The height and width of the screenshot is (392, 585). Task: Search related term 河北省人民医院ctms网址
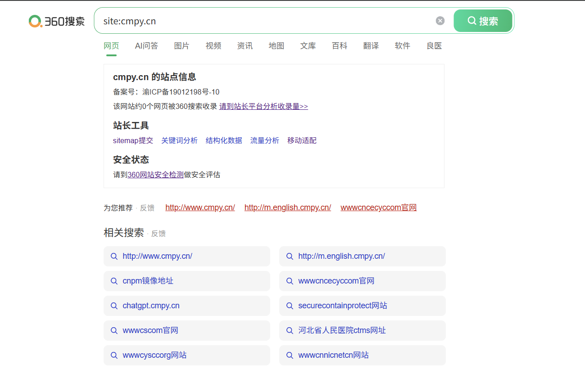pyautogui.click(x=363, y=330)
